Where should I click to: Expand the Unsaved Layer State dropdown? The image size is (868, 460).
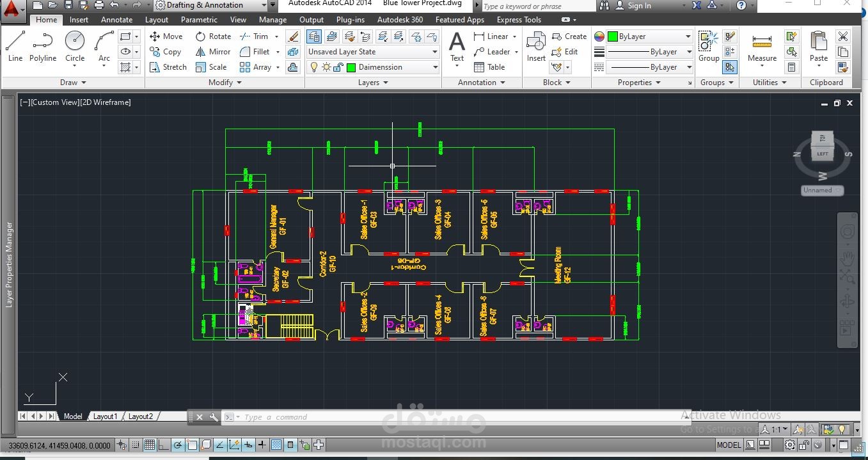pyautogui.click(x=373, y=52)
